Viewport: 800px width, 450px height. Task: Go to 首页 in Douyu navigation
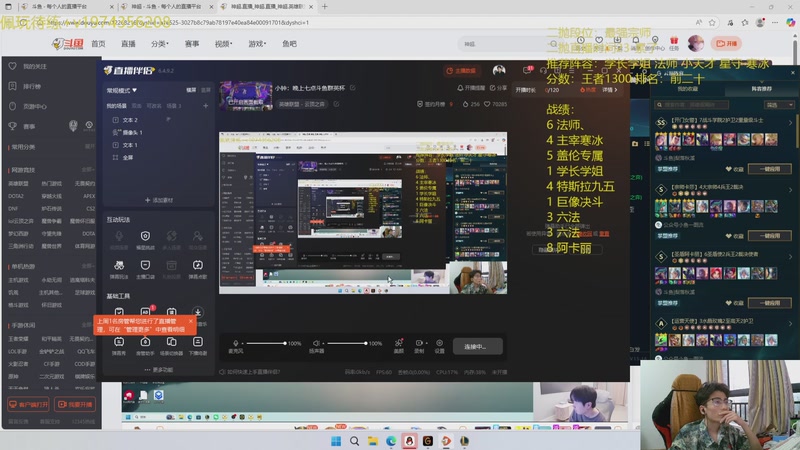coord(98,44)
